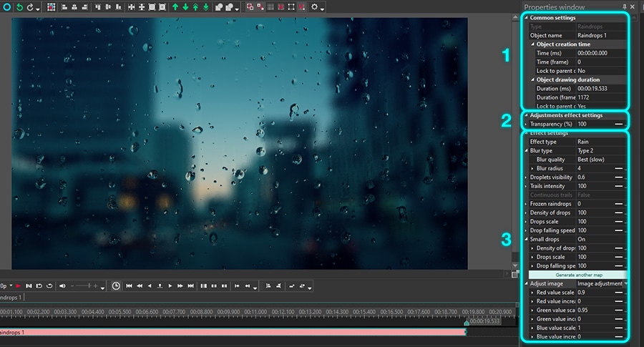
Task: Edit the Object name field Raindrops 1
Action: 601,35
